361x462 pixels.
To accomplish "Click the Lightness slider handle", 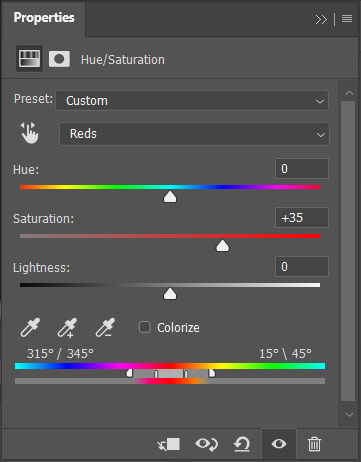I will tap(170, 294).
